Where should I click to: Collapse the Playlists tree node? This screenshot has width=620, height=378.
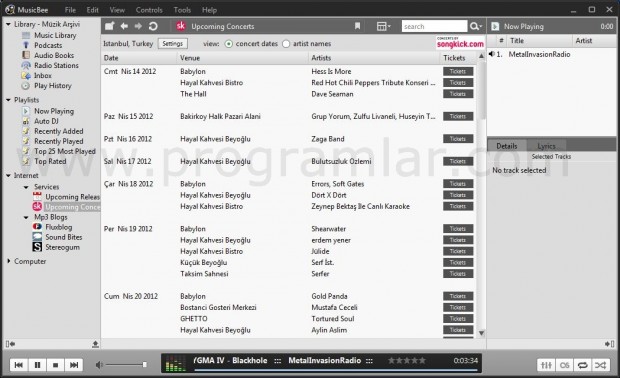tap(8, 100)
